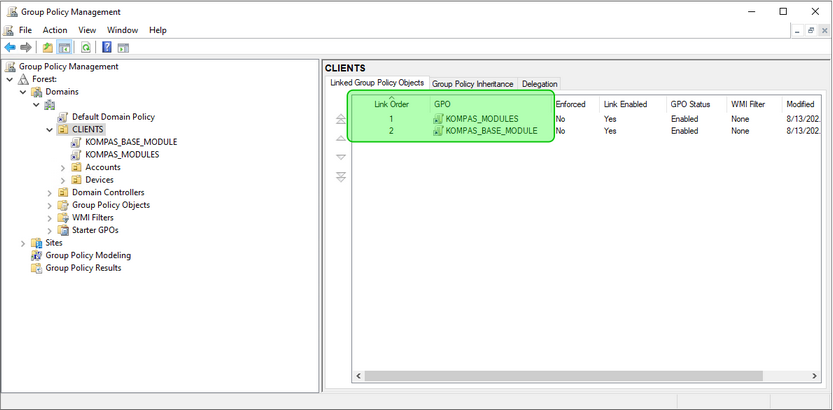
Task: Sort by the GPO column header
Action: tap(491, 104)
